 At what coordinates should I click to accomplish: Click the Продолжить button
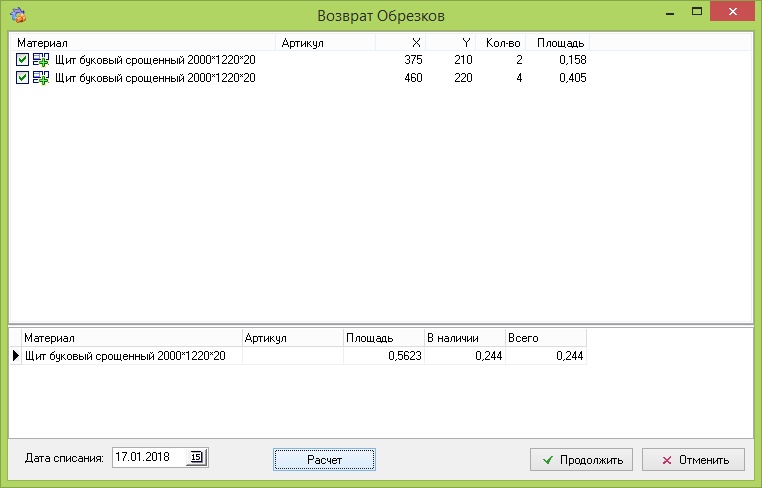[581, 460]
